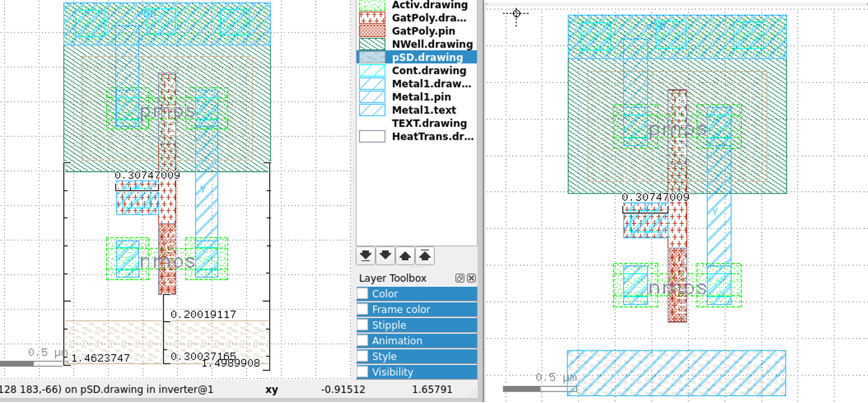Move selected layer to top
The width and height of the screenshot is (868, 403).
click(424, 256)
